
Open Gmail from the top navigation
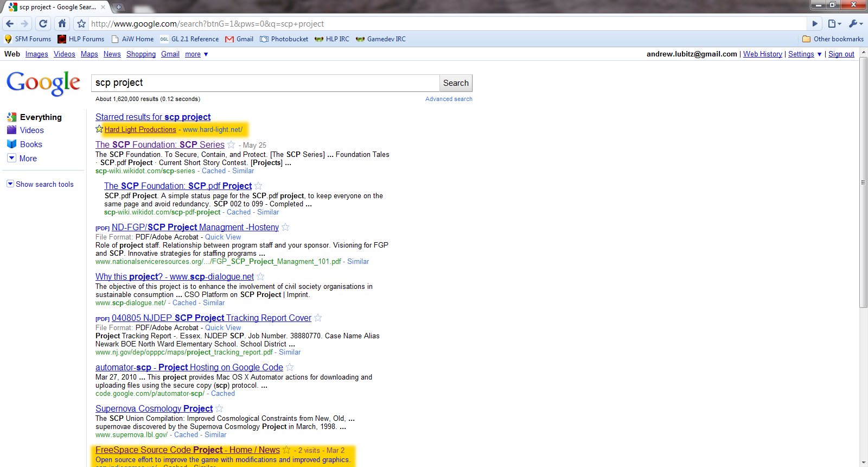pos(170,54)
